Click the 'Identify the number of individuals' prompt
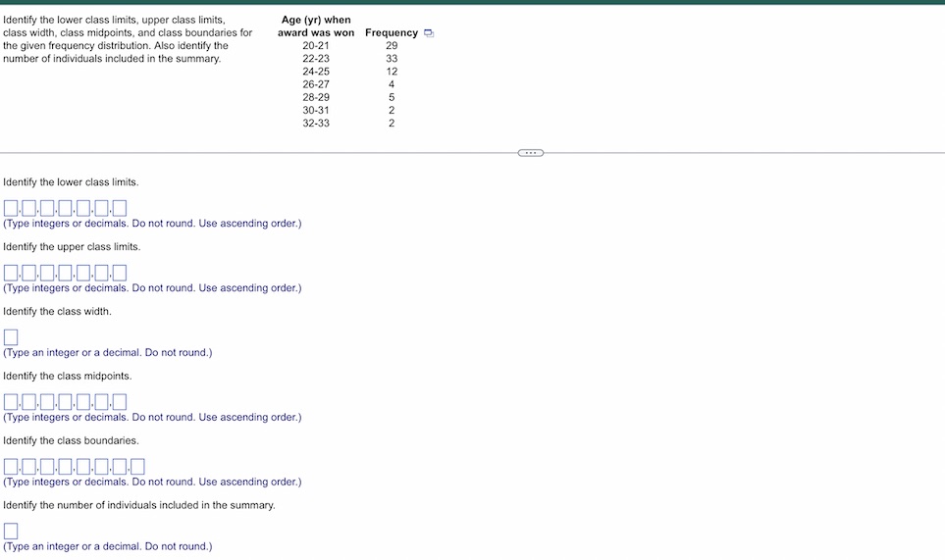The height and width of the screenshot is (560, 945). tap(139, 505)
